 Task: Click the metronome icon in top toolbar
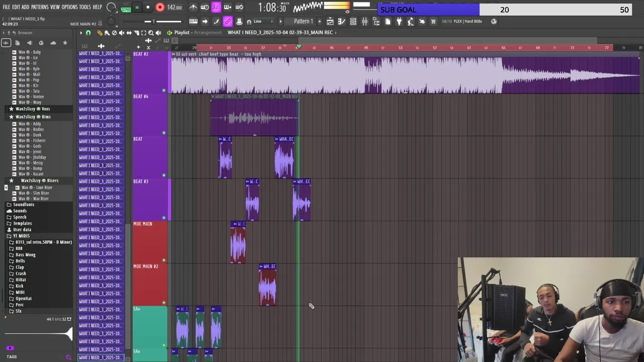(194, 7)
